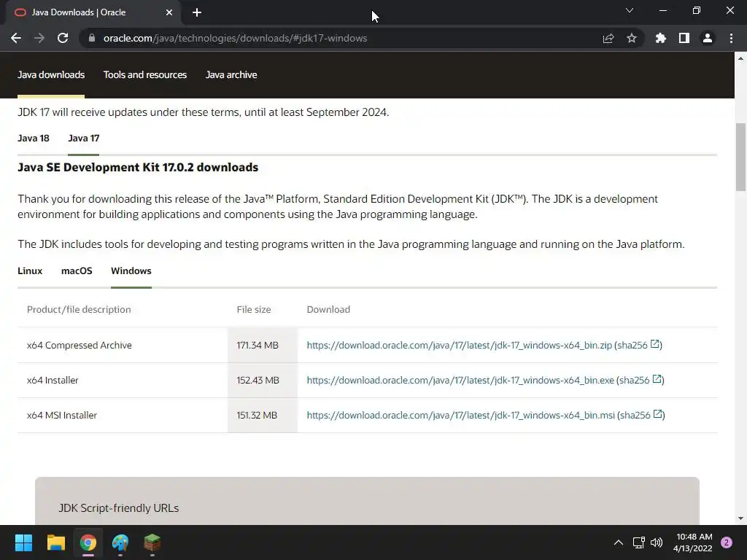Screen dimensions: 747x560
Task: Click the 171.34 MB file size
Action: [258, 345]
